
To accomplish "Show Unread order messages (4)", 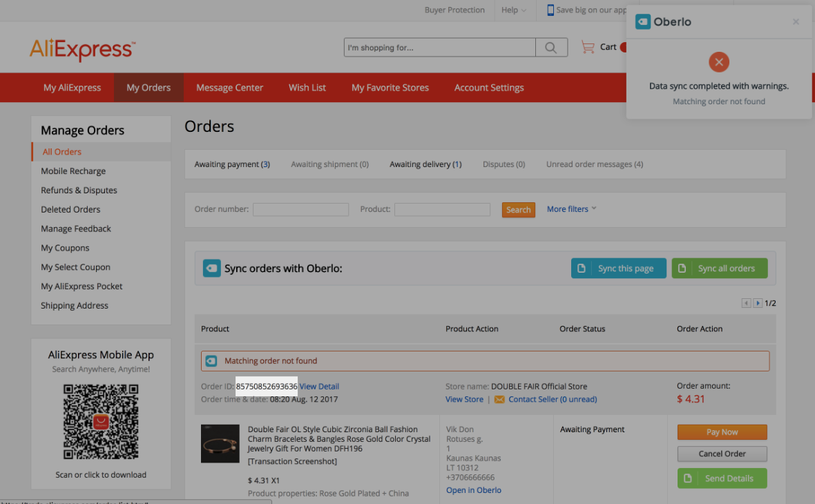I will (595, 164).
